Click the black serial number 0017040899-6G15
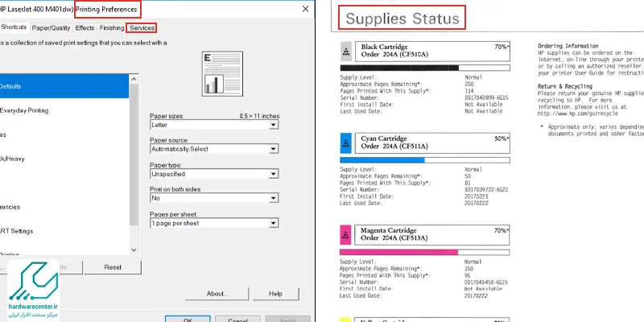Image resolution: width=644 pixels, height=322 pixels. (x=486, y=97)
